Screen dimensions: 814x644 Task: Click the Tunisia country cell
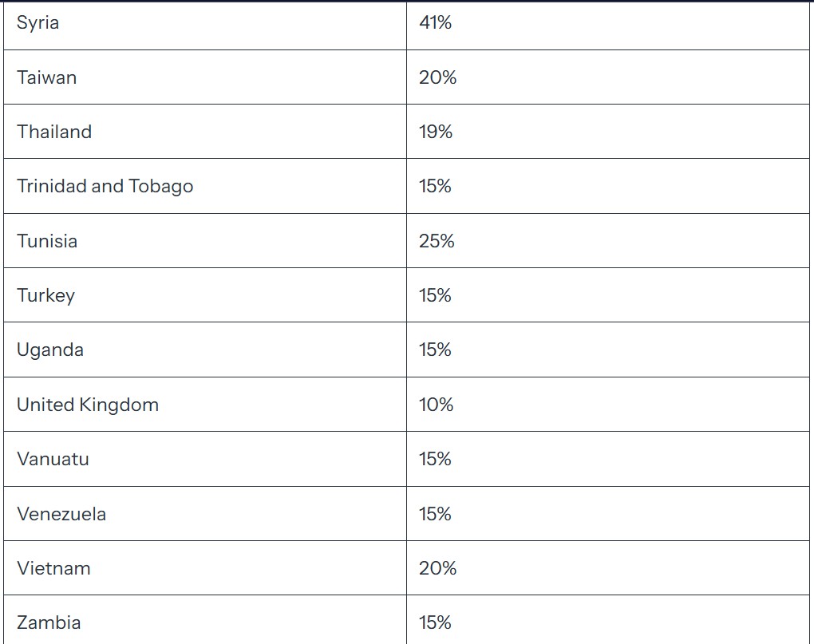[x=205, y=241]
